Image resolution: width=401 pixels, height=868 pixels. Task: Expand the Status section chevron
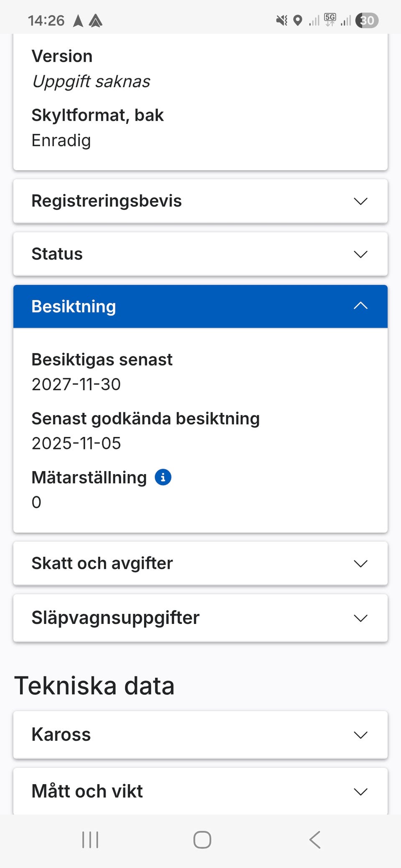coord(360,254)
